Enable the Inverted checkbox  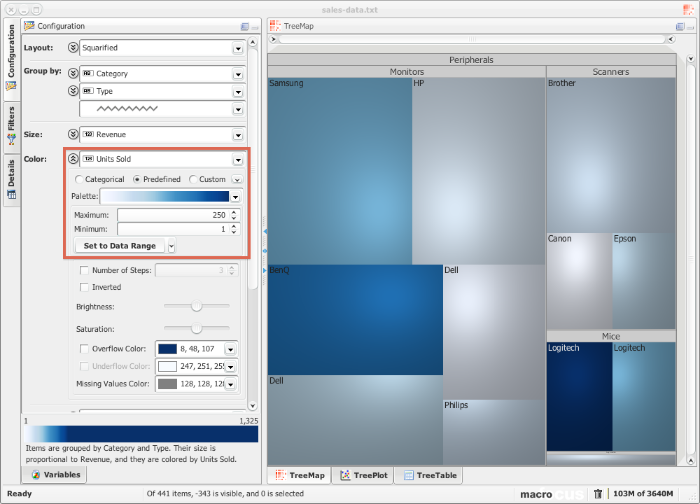tap(84, 287)
